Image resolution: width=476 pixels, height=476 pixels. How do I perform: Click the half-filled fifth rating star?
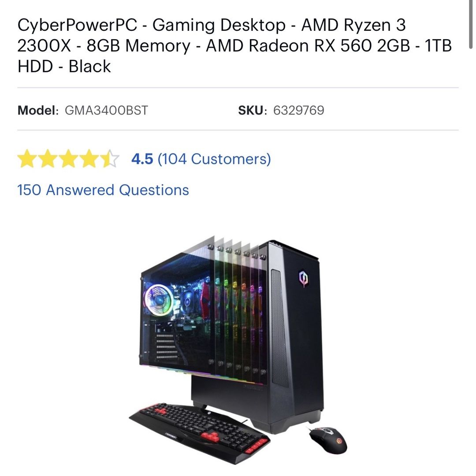click(110, 159)
